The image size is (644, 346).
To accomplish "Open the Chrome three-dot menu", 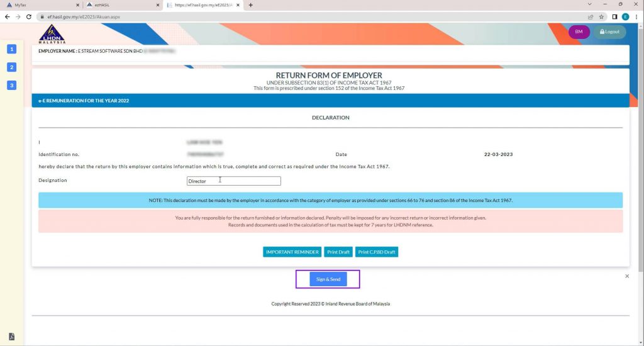I will coord(636,17).
